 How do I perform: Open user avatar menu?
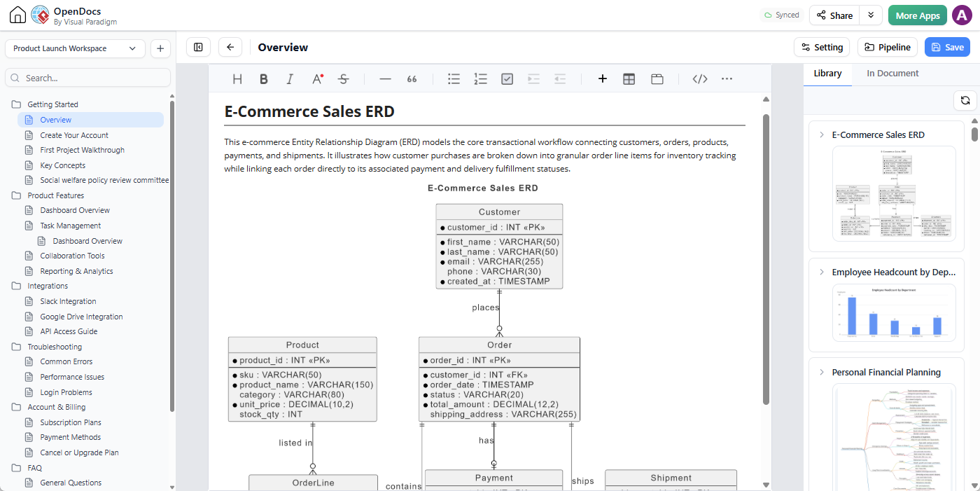click(962, 15)
